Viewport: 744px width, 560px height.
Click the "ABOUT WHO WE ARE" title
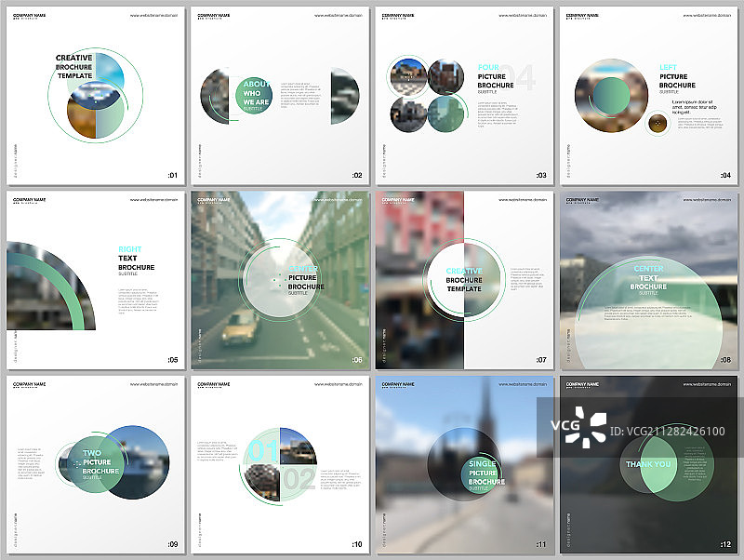click(x=257, y=93)
